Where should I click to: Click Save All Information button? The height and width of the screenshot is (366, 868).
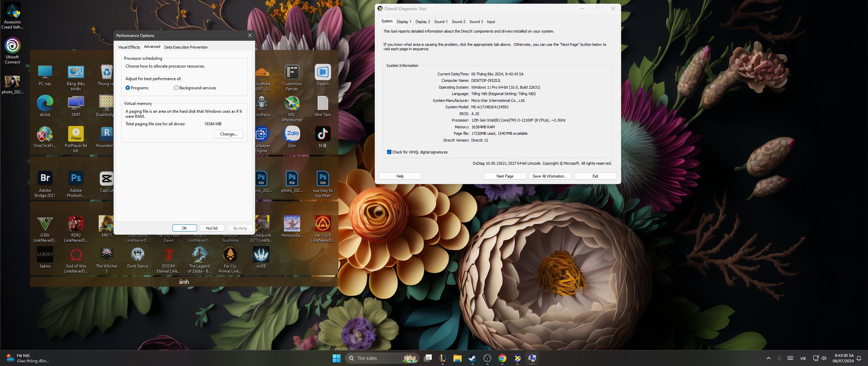click(549, 176)
